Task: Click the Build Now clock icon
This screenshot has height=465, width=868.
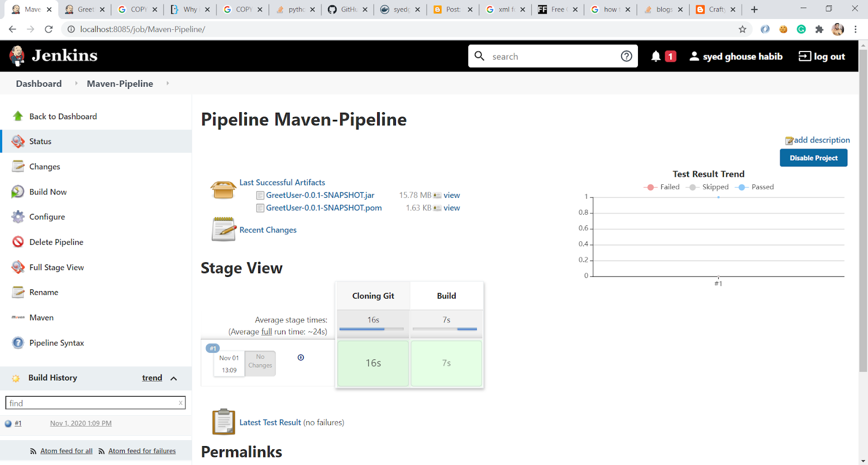Action: pos(18,192)
